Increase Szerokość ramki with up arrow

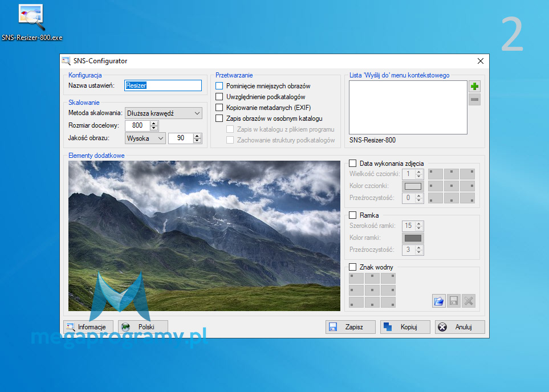tap(419, 223)
